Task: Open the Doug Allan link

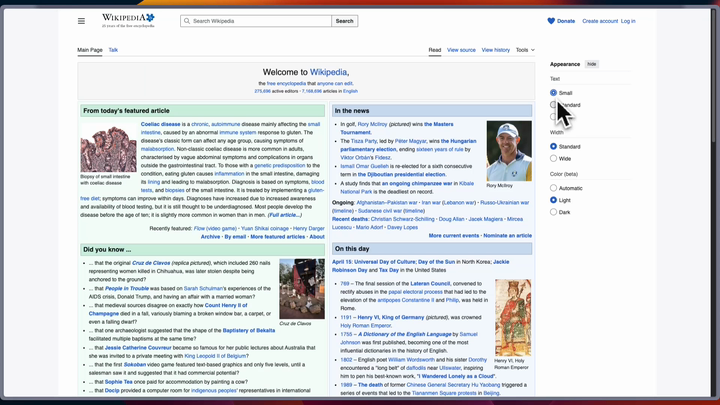Action: pos(451,219)
